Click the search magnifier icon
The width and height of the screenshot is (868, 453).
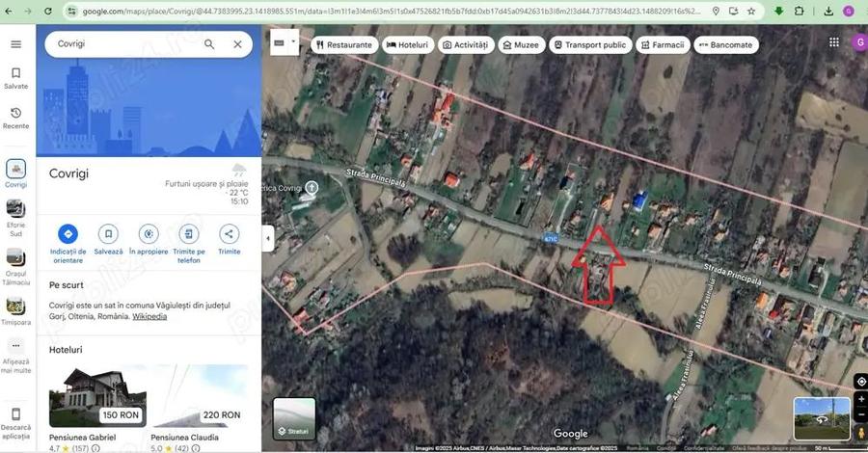(x=209, y=44)
